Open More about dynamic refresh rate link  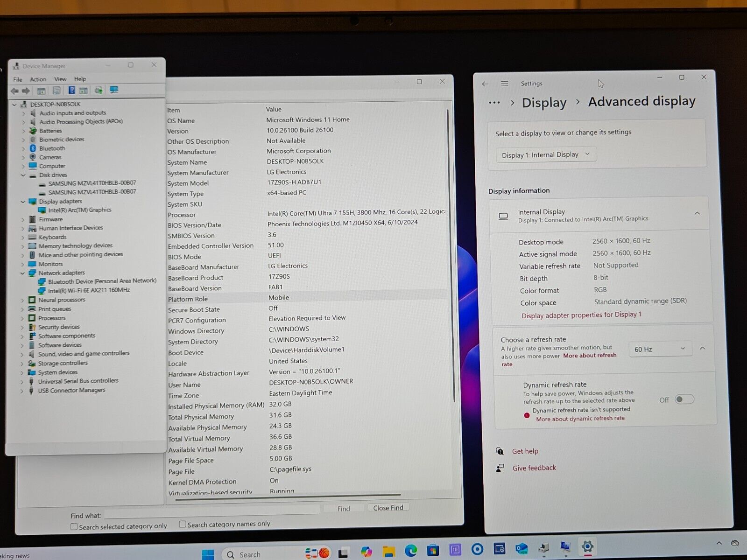[x=580, y=419]
